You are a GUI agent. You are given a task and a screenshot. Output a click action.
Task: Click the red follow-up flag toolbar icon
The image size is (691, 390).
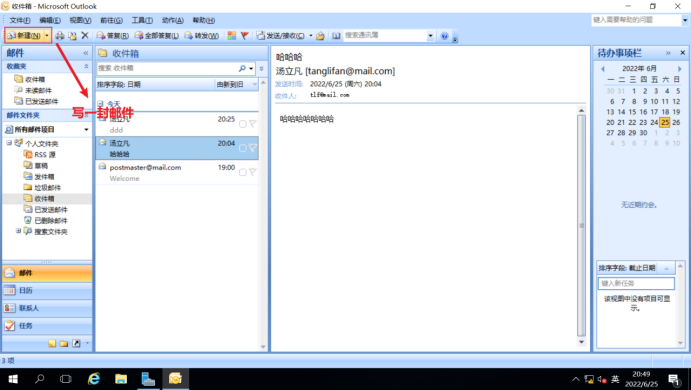point(245,36)
